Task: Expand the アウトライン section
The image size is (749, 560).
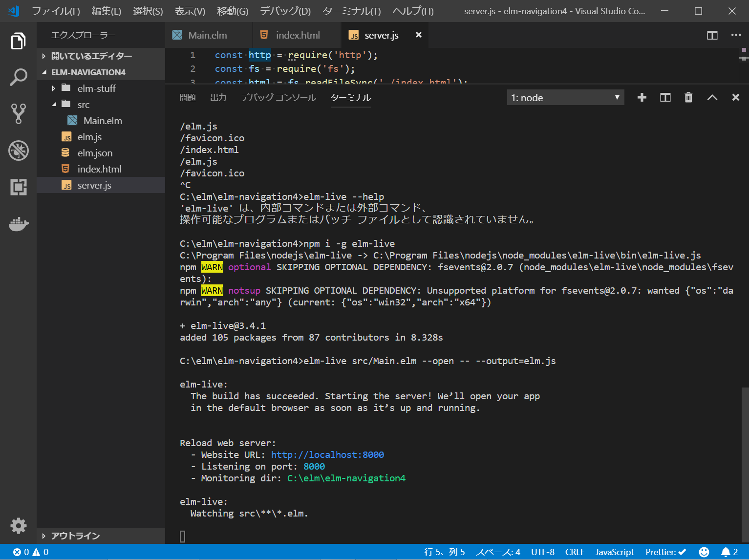Action: [75, 536]
